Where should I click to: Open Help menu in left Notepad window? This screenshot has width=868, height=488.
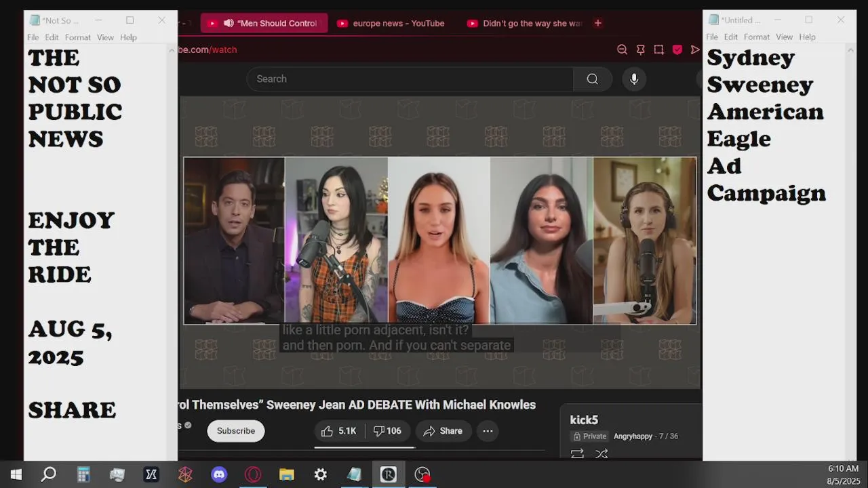129,37
